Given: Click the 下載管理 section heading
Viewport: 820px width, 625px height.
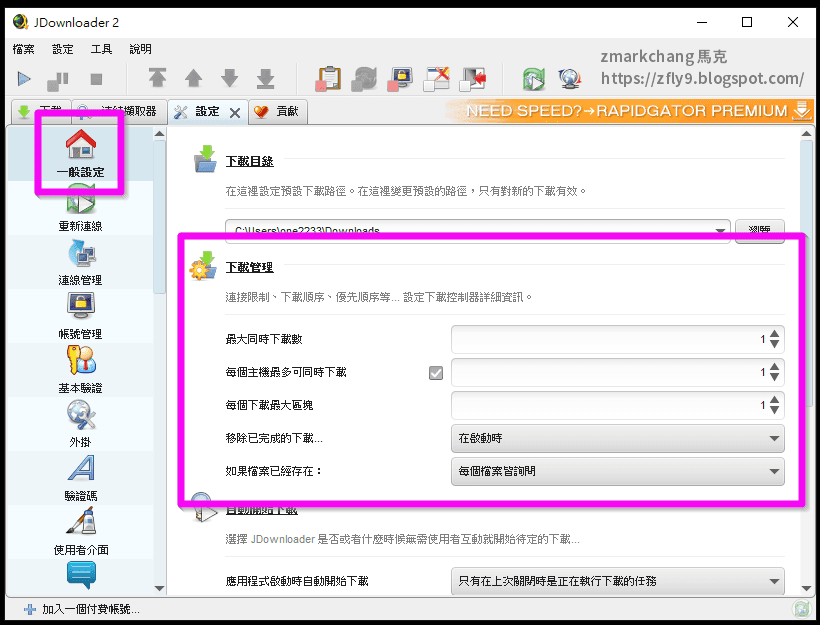Looking at the screenshot, I should coord(249,267).
